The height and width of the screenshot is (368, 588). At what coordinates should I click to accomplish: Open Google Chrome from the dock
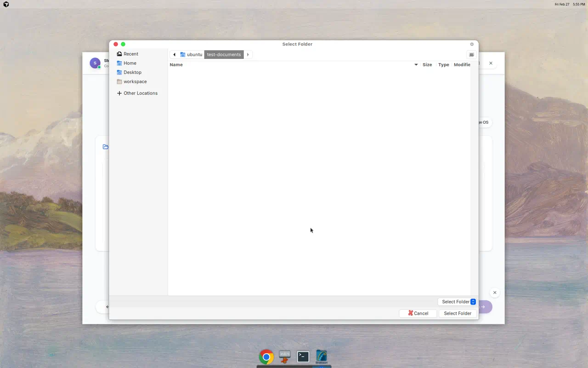pyautogui.click(x=266, y=356)
